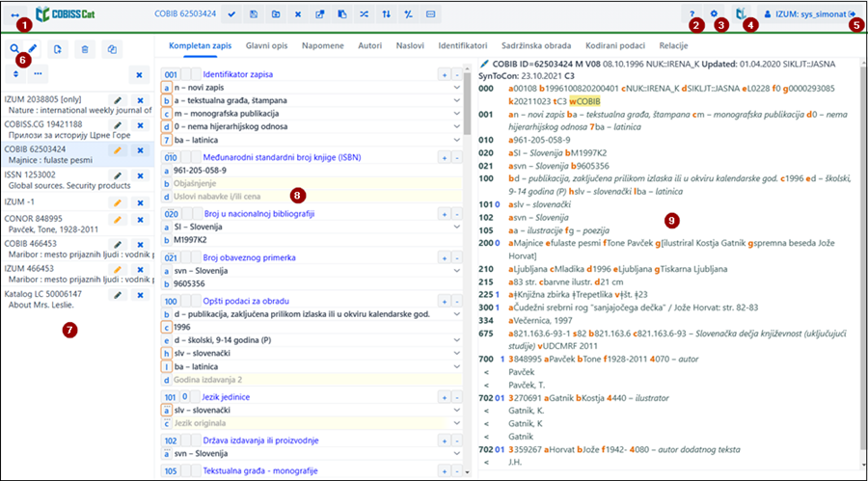
Task: Click the 'Država izdavanja ili proizvodnje' link
Action: [260, 441]
